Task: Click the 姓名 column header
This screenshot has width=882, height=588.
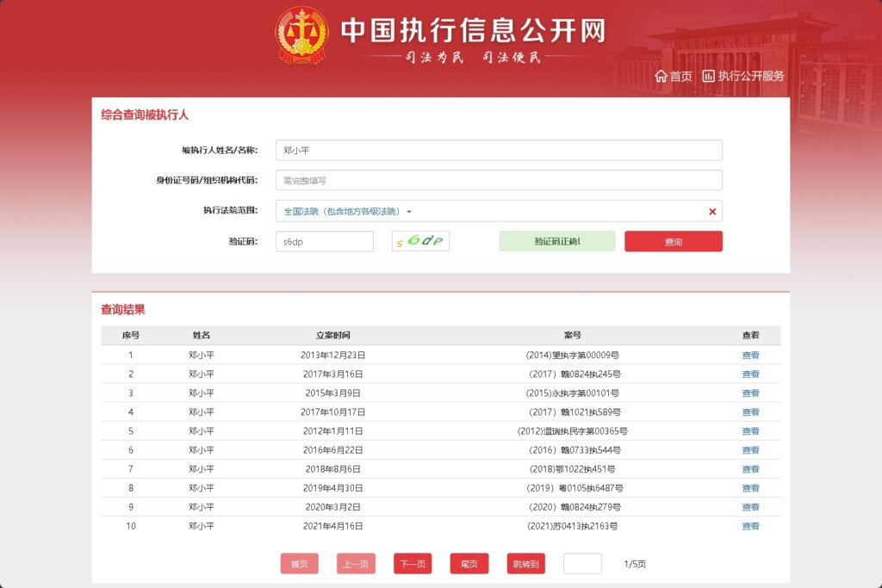Action: point(201,335)
